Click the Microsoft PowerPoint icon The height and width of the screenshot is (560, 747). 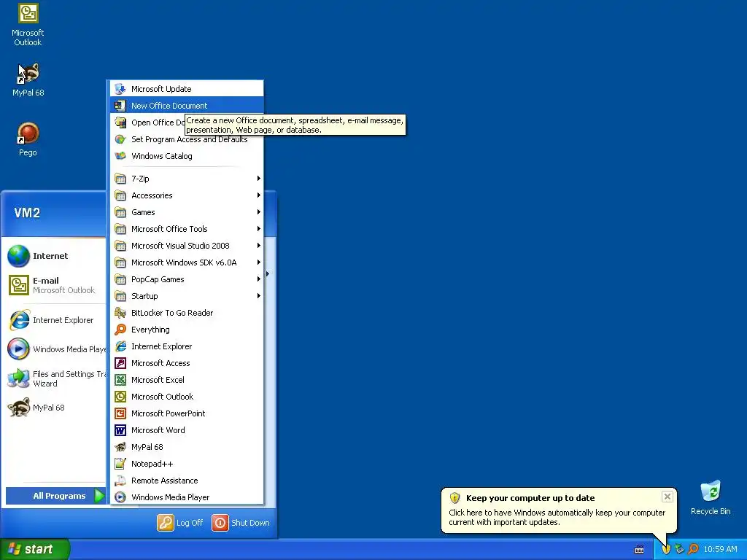[120, 413]
